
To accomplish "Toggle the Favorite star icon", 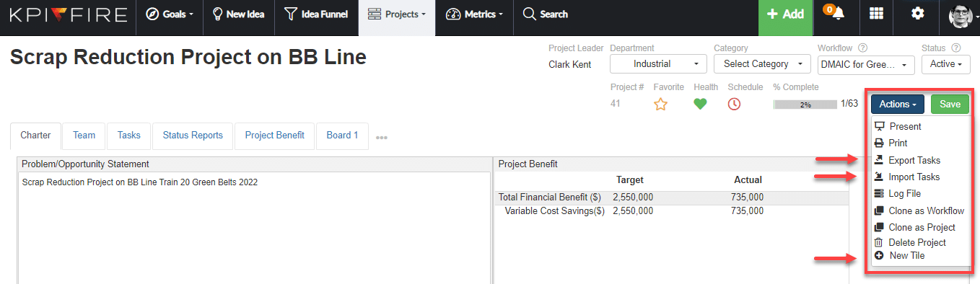I will pos(660,104).
